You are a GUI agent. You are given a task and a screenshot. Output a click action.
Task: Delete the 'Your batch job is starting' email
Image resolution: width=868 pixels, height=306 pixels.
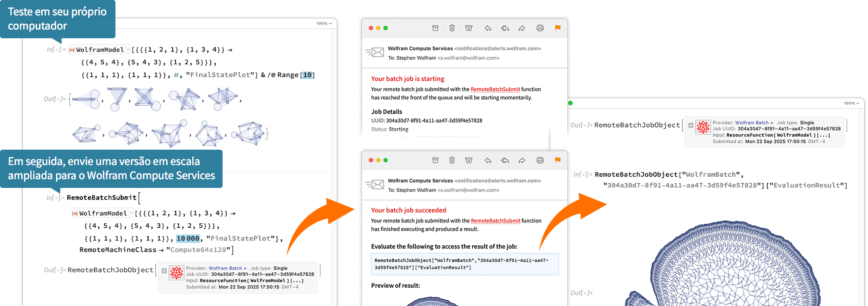[452, 28]
